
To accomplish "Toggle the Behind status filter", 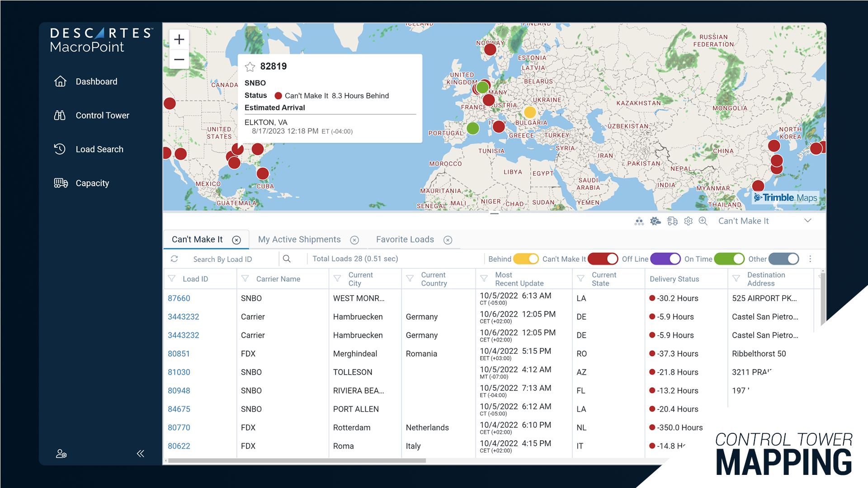I will point(526,259).
